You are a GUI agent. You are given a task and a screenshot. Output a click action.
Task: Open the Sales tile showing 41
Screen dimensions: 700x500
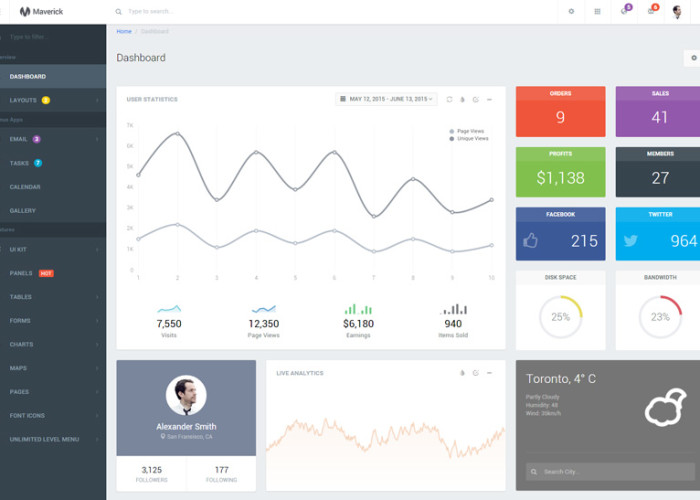tap(658, 112)
